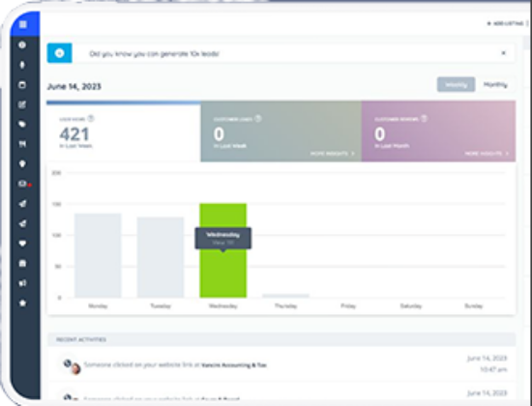This screenshot has width=532, height=406.
Task: Open the inbox icon with red dot
Action: (23, 184)
